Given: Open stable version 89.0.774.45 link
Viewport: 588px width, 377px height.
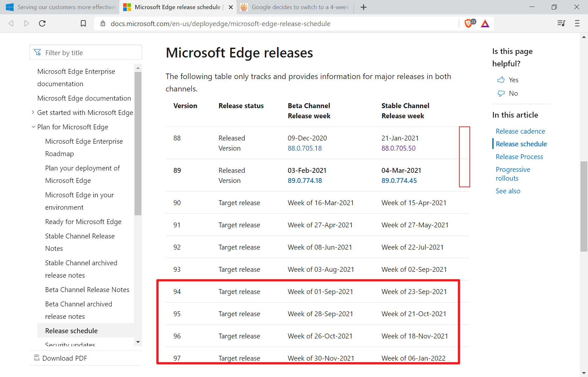Looking at the screenshot, I should click(x=399, y=181).
